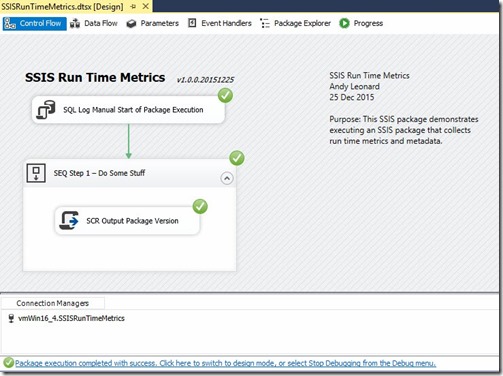Open the Package Explorer tab
The height and width of the screenshot is (376, 503).
click(x=295, y=23)
